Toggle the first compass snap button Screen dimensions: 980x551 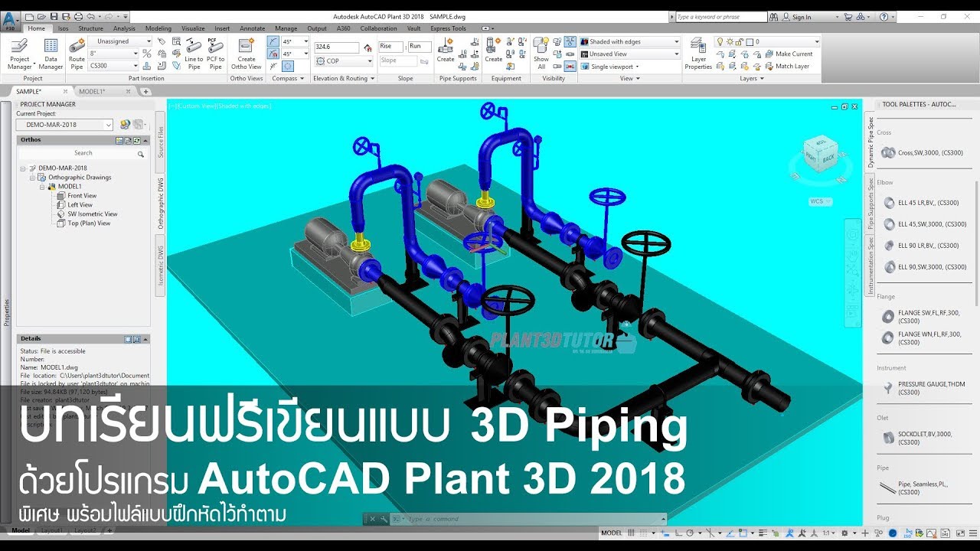coord(273,41)
